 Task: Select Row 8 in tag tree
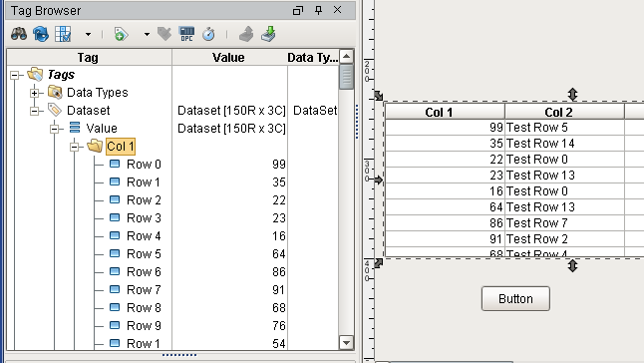pyautogui.click(x=144, y=308)
